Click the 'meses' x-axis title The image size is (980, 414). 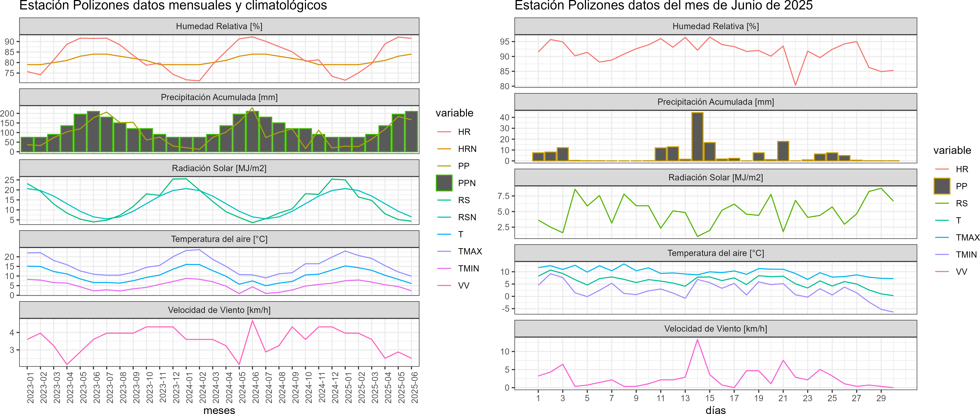[x=219, y=410]
